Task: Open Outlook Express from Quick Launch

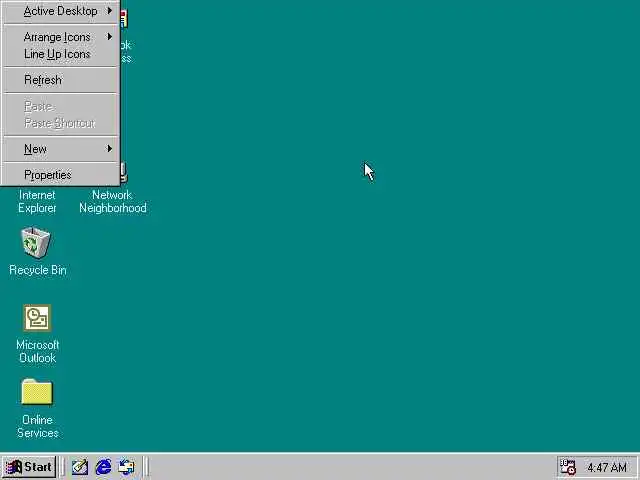Action: click(x=126, y=467)
